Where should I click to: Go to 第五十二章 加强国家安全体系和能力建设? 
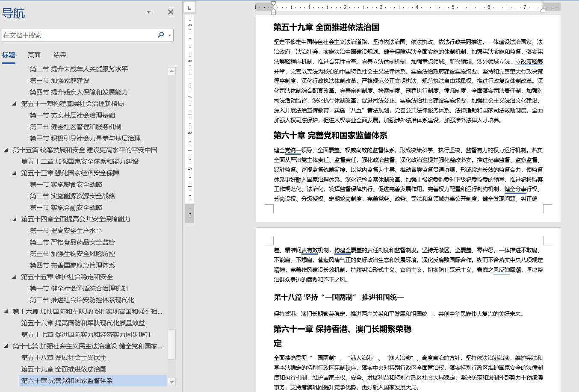pos(80,161)
